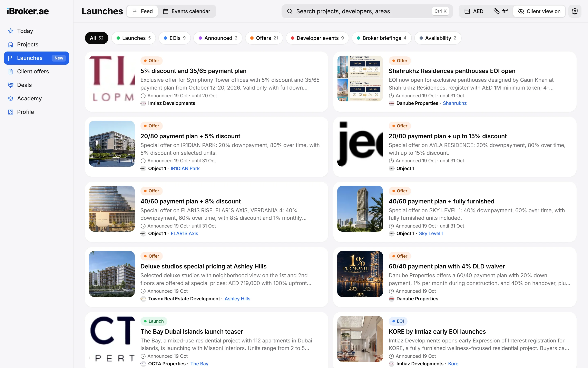This screenshot has width=588, height=368.
Task: Open 40/60 payment plan + 8% discount title
Action: 190,201
